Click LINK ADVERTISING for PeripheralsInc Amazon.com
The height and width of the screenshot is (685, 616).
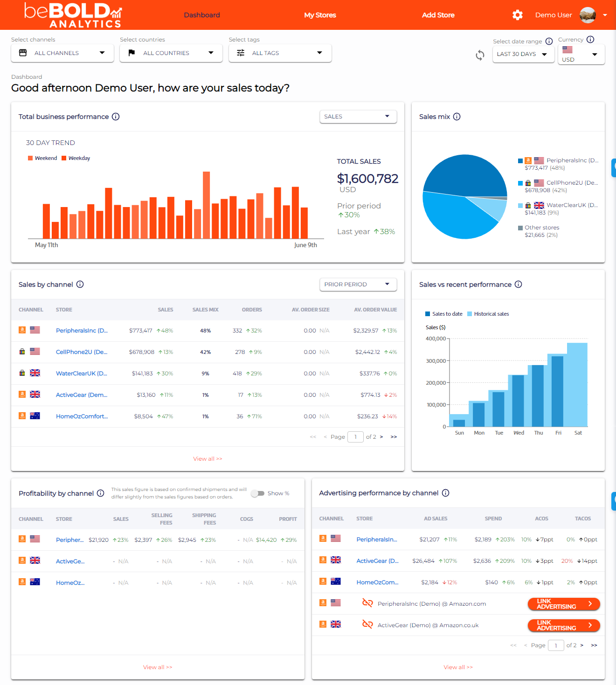[564, 604]
